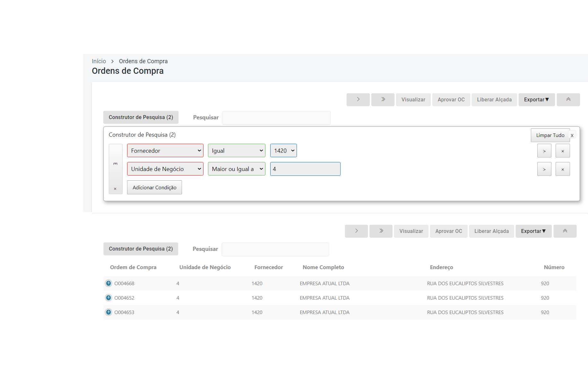Select order number O004653 text
The image size is (588, 384).
(x=124, y=312)
